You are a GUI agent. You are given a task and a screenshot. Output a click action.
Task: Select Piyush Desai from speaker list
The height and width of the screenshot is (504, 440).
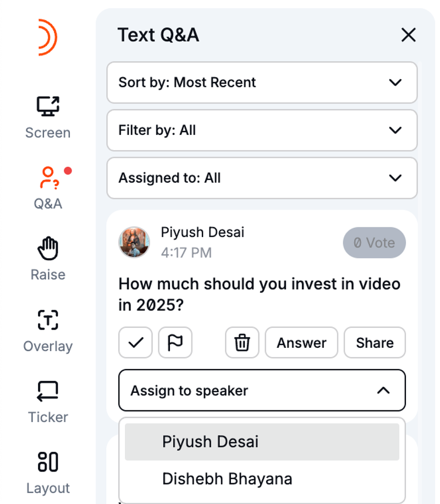click(262, 442)
